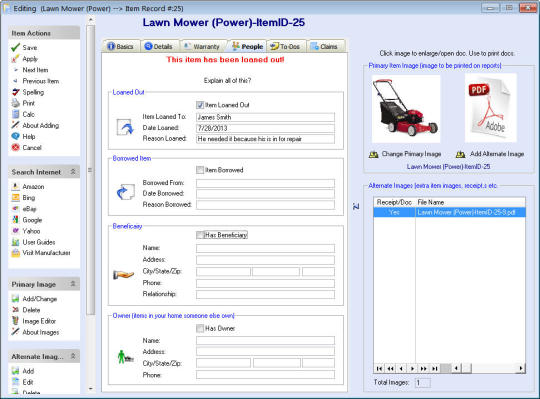
Task: Click the Print icon
Action: click(15, 103)
